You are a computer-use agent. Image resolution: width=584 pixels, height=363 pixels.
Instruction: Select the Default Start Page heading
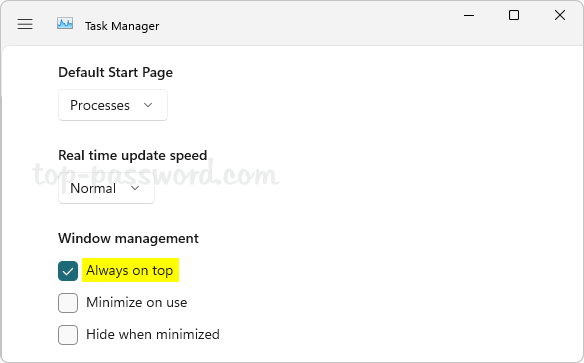click(115, 72)
